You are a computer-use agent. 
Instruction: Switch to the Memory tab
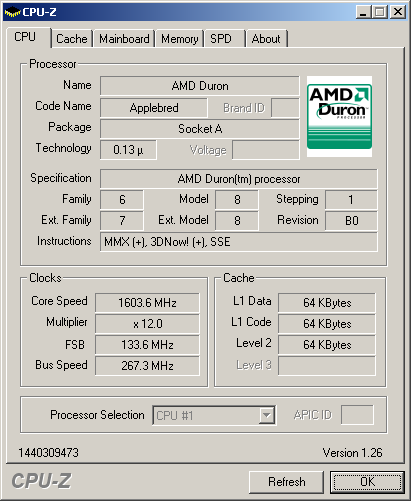tap(180, 39)
